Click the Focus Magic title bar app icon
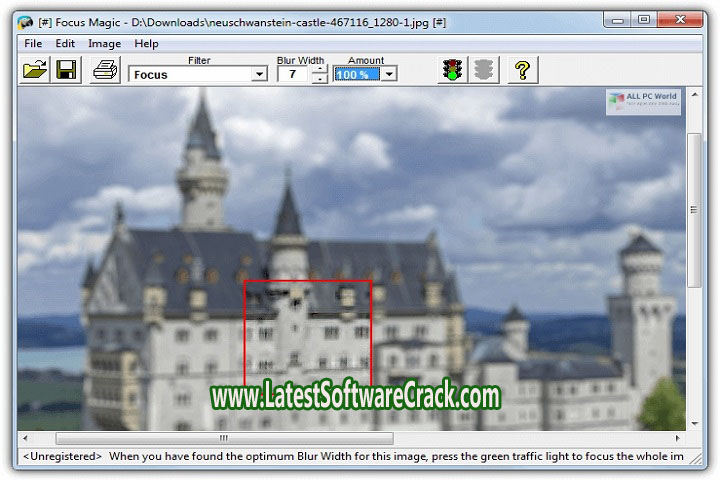 25,23
